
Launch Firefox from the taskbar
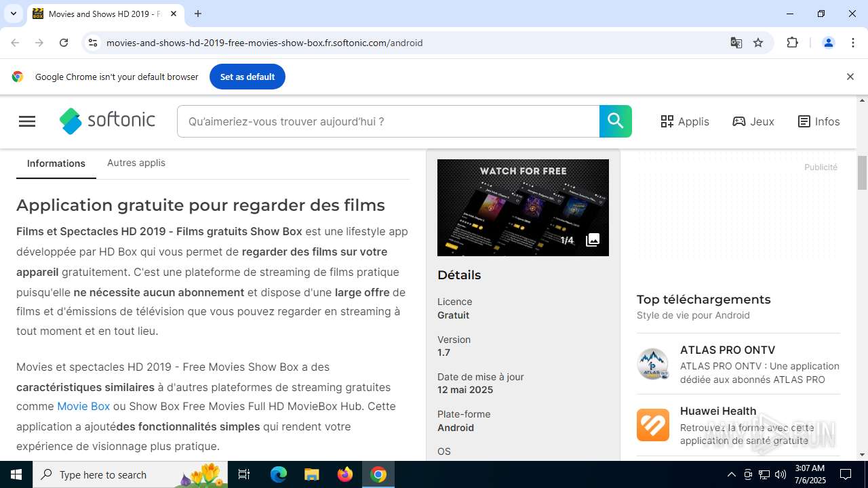(345, 474)
